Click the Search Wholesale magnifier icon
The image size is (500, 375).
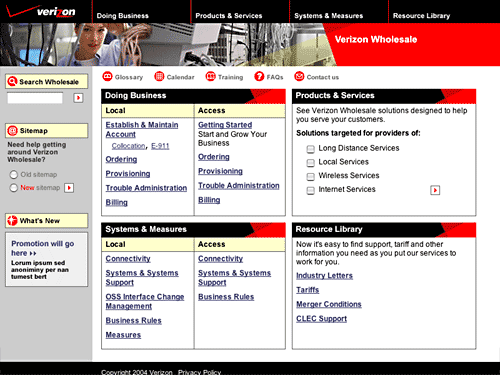coord(12,81)
